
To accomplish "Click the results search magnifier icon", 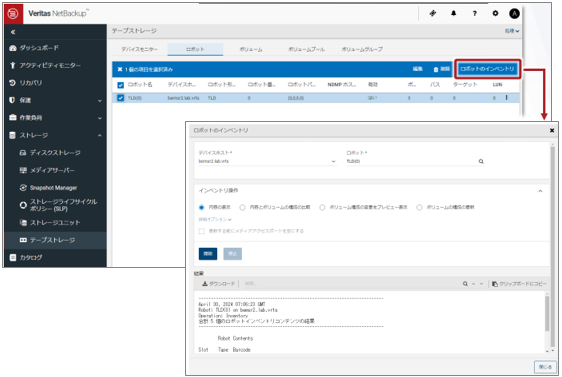I will pyautogui.click(x=465, y=284).
